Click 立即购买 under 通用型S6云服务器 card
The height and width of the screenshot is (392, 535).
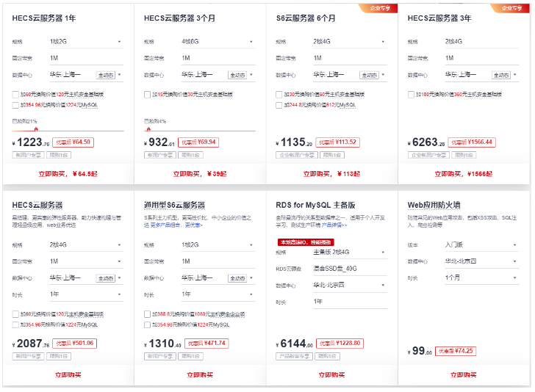point(200,375)
